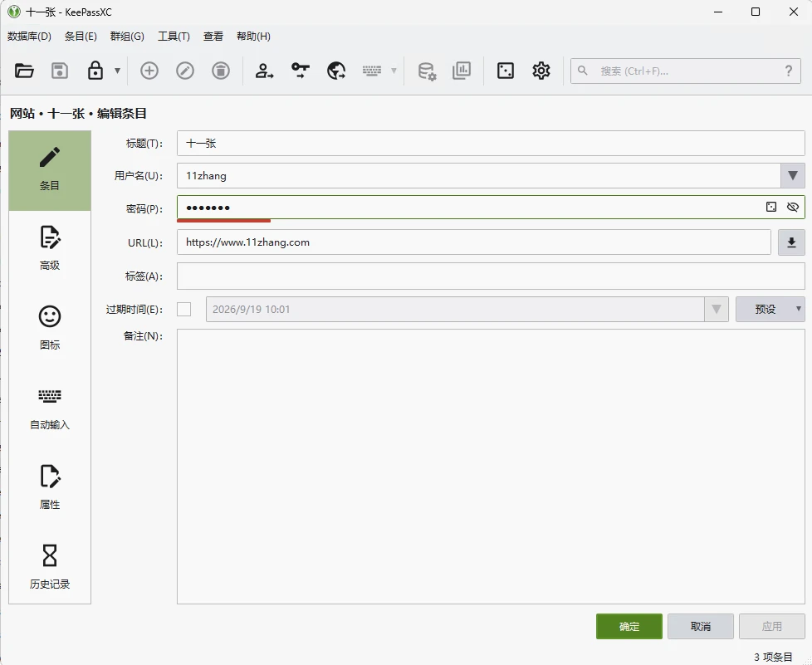Open database reports icon

coord(462,71)
